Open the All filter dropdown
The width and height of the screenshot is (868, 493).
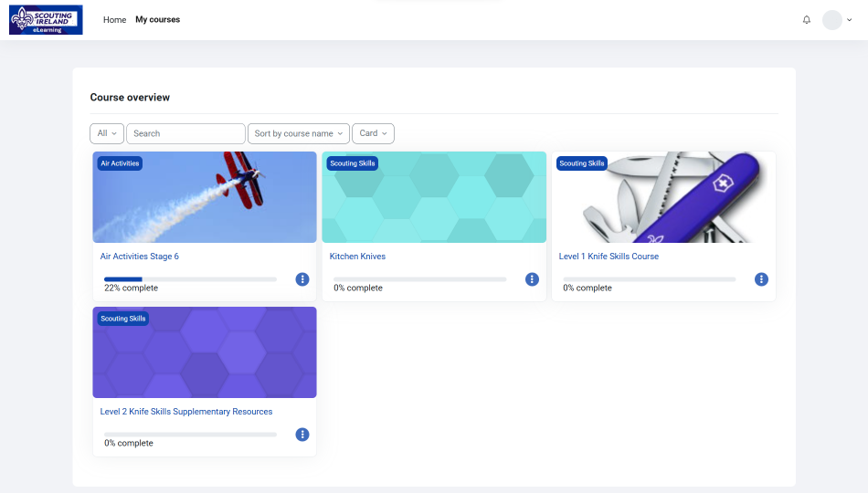tap(106, 133)
